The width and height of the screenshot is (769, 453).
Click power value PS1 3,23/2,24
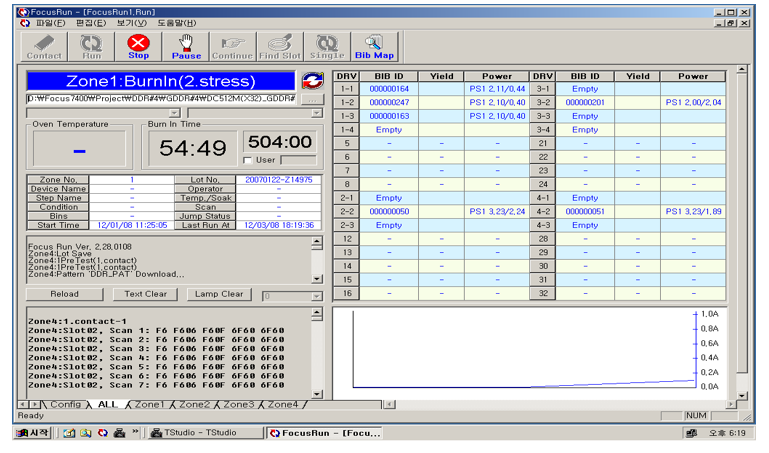pos(497,212)
